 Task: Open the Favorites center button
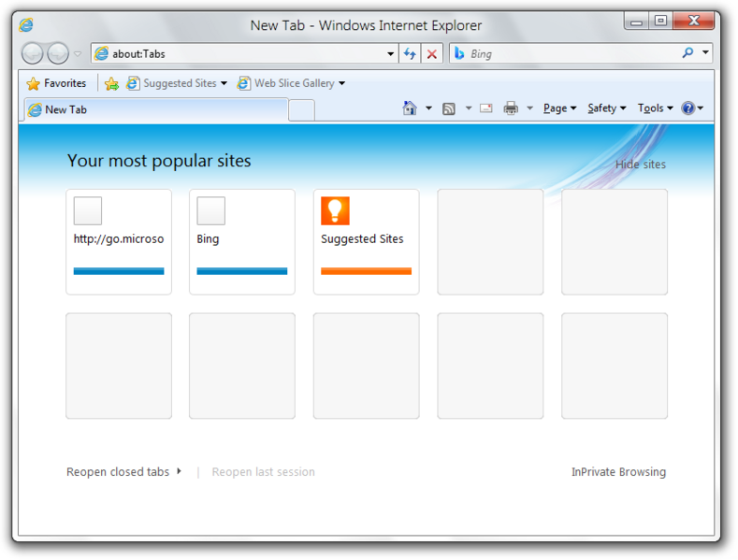pyautogui.click(x=56, y=83)
